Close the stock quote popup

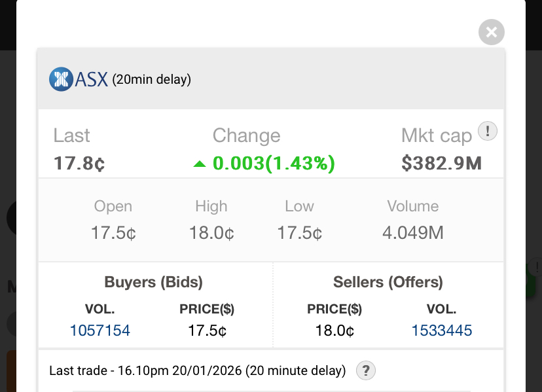pos(492,31)
